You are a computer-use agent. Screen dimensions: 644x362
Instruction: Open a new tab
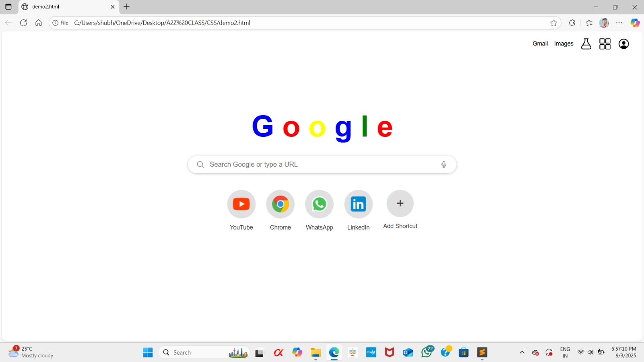[x=126, y=7]
